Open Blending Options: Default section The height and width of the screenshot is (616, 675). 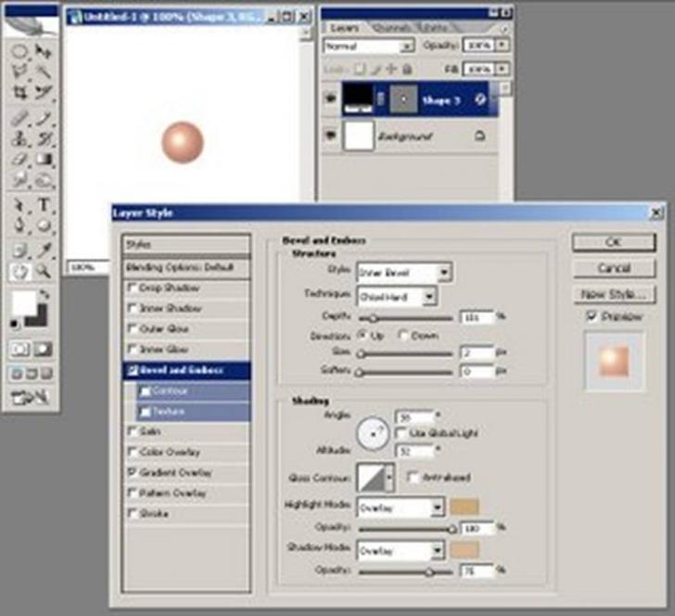186,267
